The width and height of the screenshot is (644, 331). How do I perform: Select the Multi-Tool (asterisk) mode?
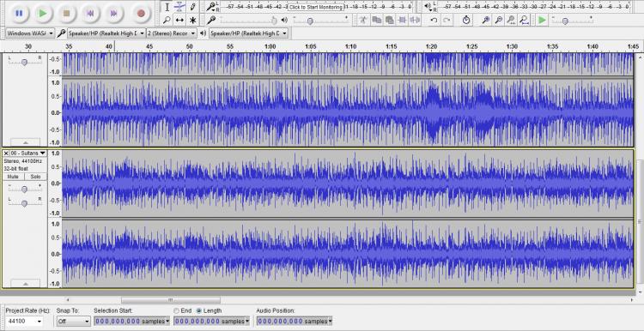coord(192,20)
